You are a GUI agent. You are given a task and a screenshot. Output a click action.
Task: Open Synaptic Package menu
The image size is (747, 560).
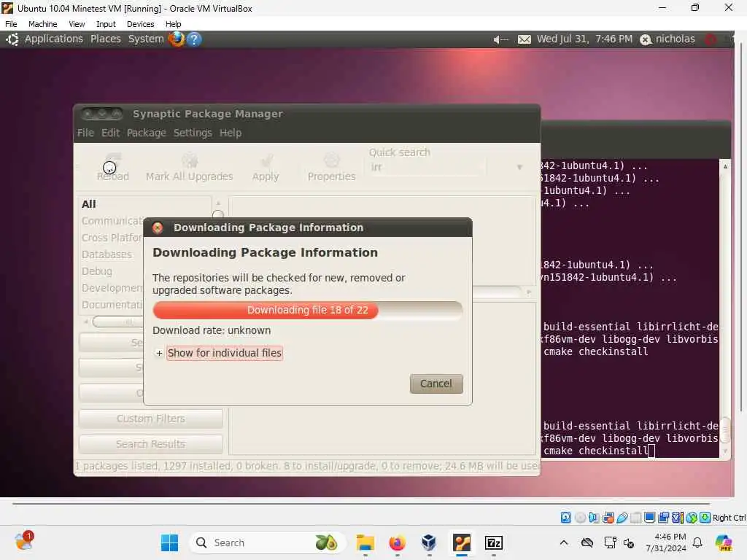click(x=146, y=133)
